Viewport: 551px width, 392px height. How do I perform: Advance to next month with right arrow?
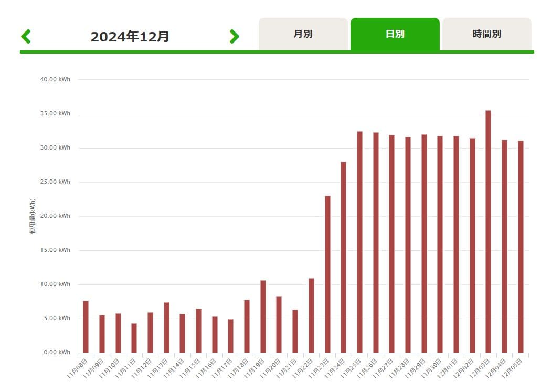(x=234, y=36)
